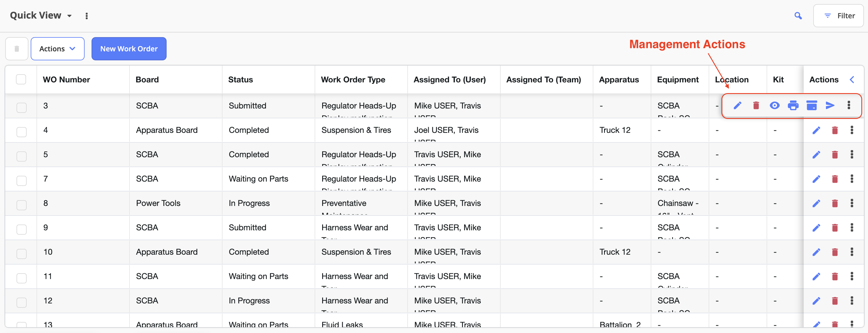
Task: Open more options for work order 9
Action: (x=852, y=227)
